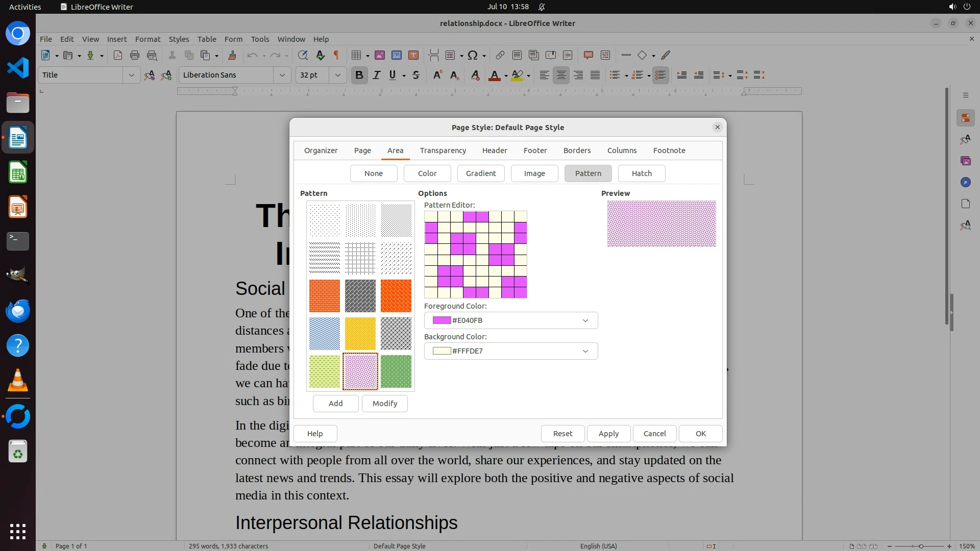This screenshot has height=551, width=980.
Task: Open the sidebar Gallery panel icon
Action: (x=965, y=161)
